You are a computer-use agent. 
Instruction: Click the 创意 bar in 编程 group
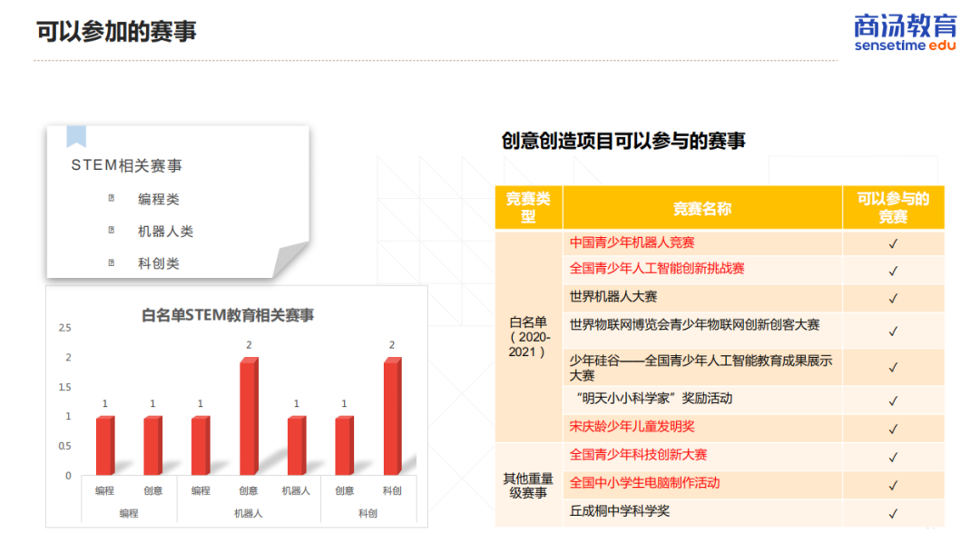[x=153, y=446]
